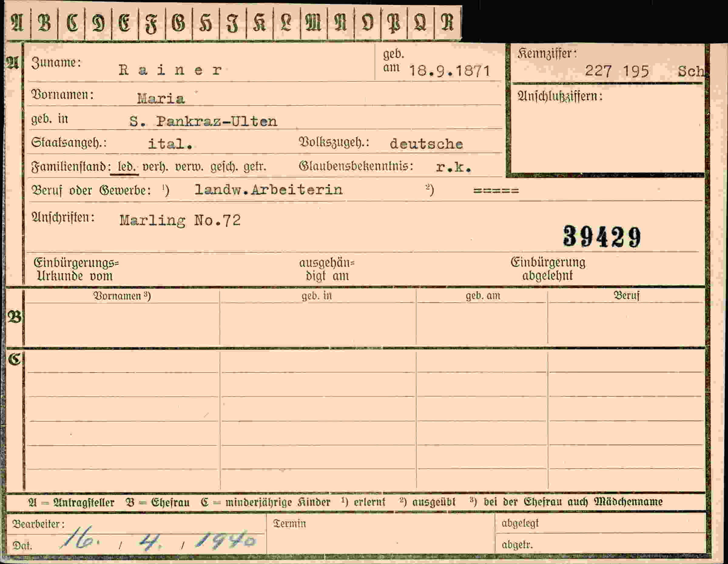Screen dimensions: 728x564
Task: Click the 'minderjährige Kinder' legend text
Action: pyautogui.click(x=278, y=502)
